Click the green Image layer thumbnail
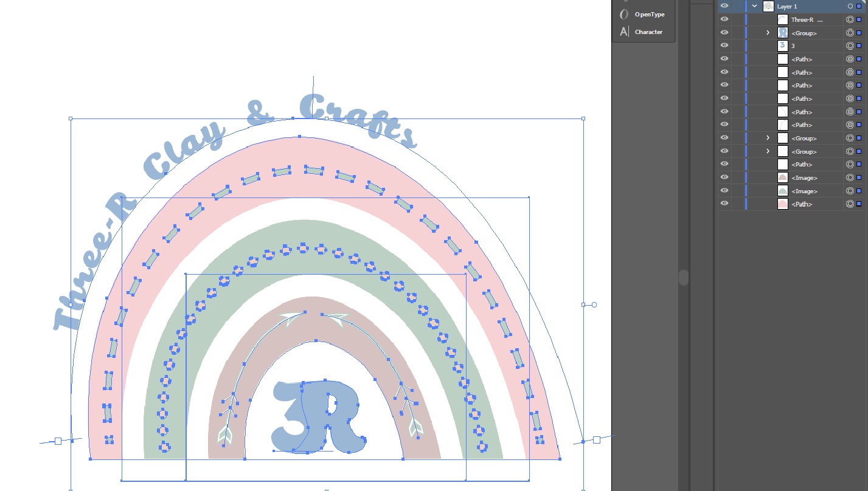Image resolution: width=868 pixels, height=491 pixels. (783, 191)
